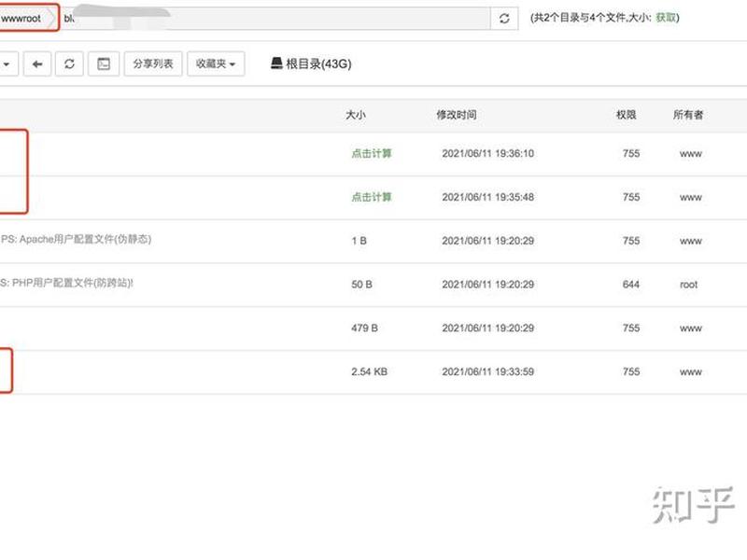747x560 pixels.
Task: Open the 分享列表 button
Action: point(153,63)
